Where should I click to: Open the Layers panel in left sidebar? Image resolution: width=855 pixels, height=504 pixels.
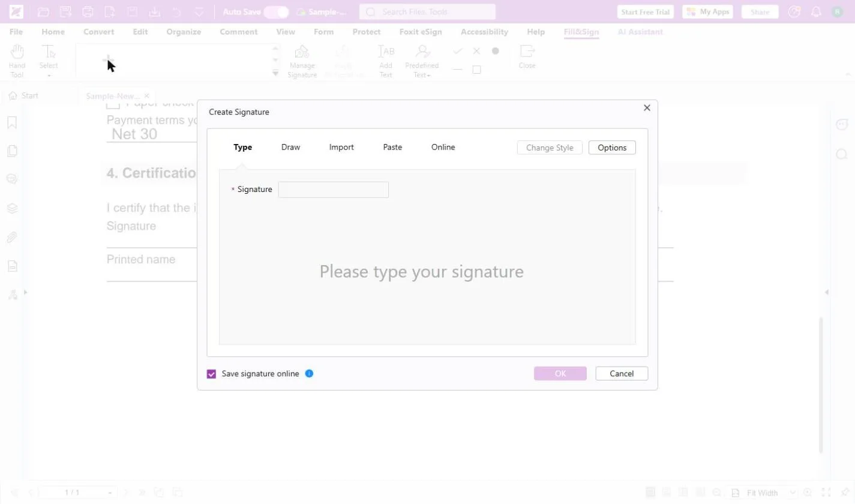(x=12, y=209)
